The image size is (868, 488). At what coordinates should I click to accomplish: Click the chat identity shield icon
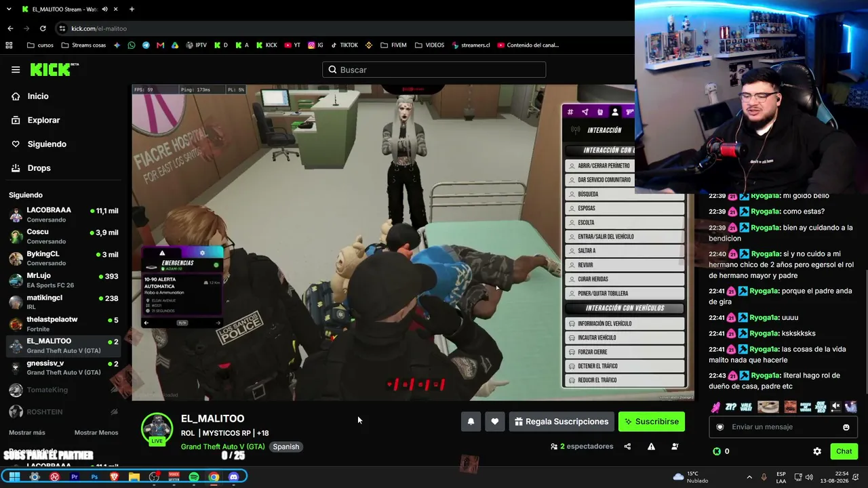pos(720,427)
